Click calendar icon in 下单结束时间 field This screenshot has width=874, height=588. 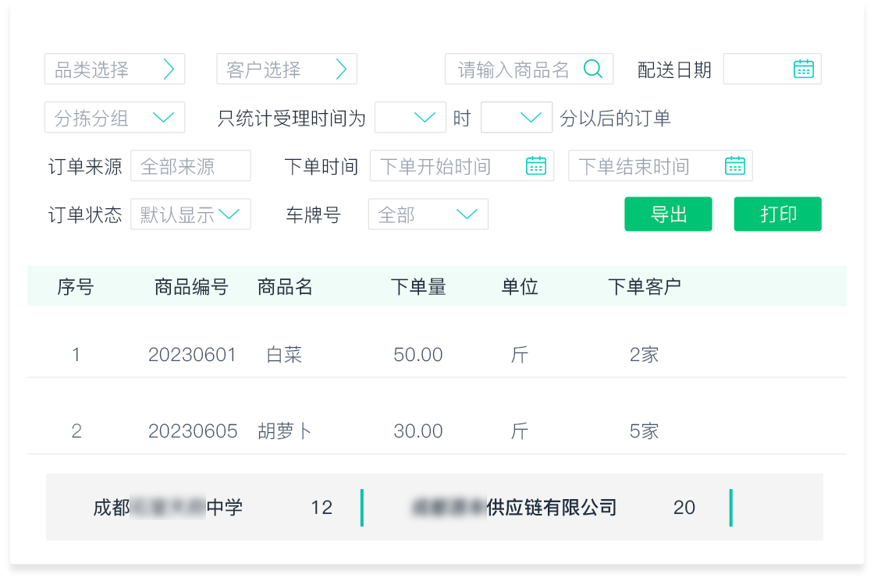(735, 166)
